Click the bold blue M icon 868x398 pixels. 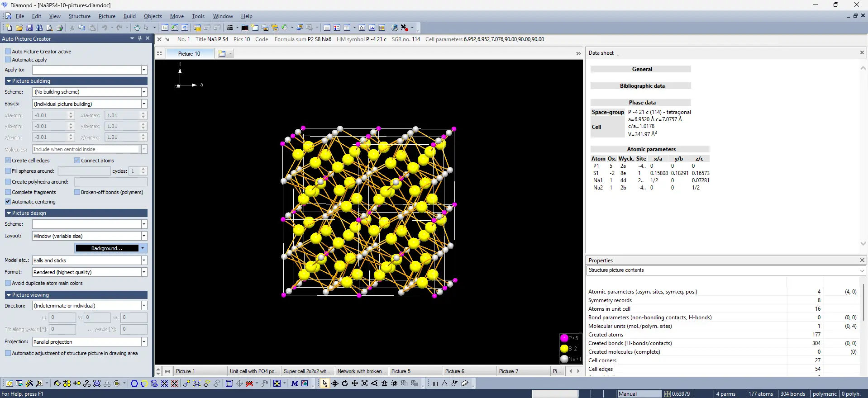tap(295, 383)
